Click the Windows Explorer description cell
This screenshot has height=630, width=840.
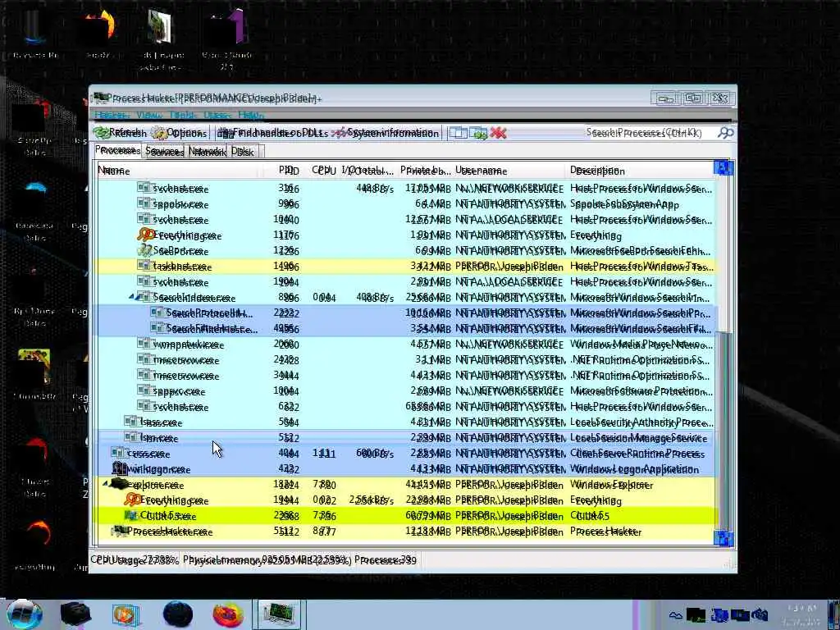click(x=611, y=485)
